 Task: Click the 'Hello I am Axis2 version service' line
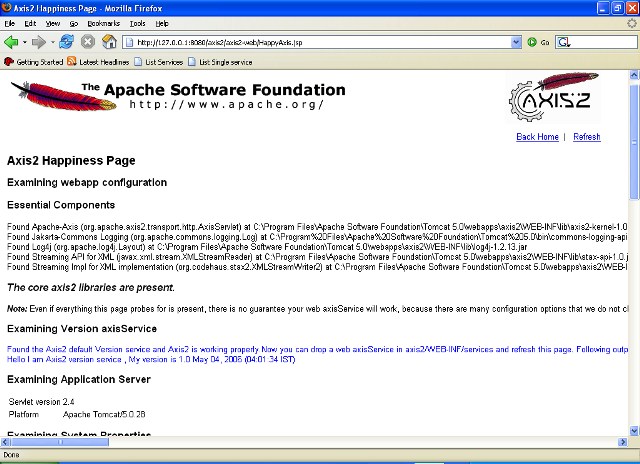(x=151, y=360)
